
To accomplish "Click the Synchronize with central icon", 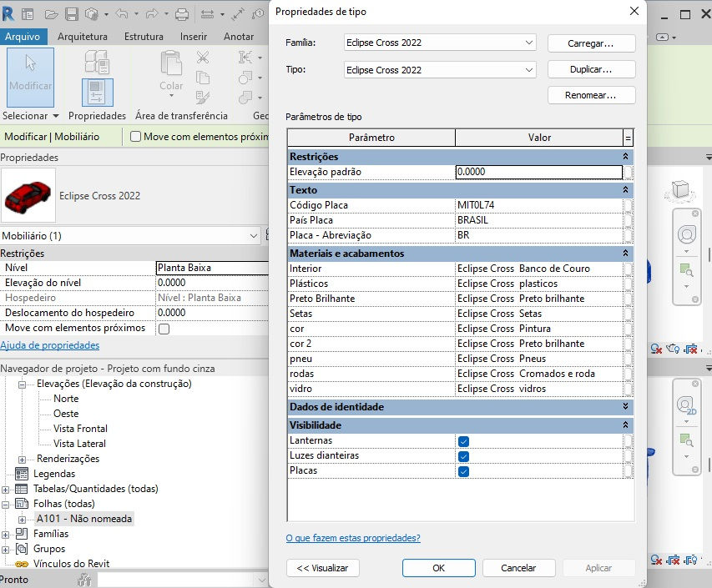I will pos(92,14).
